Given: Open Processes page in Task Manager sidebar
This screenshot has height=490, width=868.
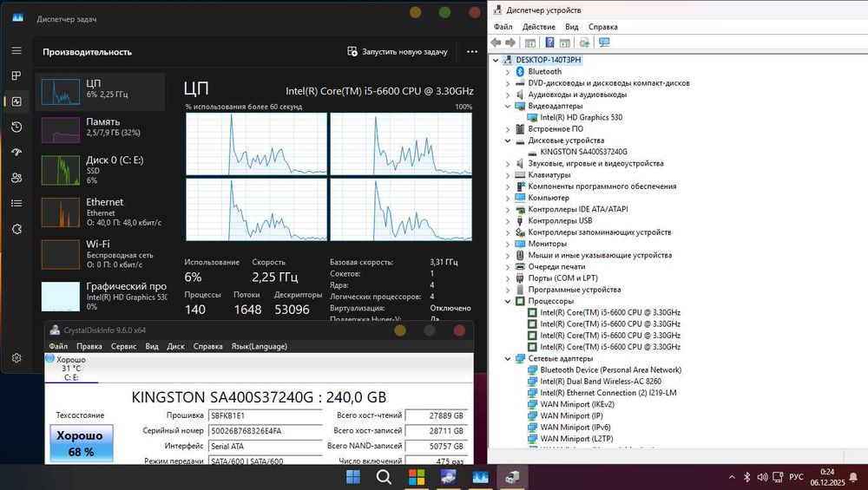Looking at the screenshot, I should pyautogui.click(x=16, y=75).
